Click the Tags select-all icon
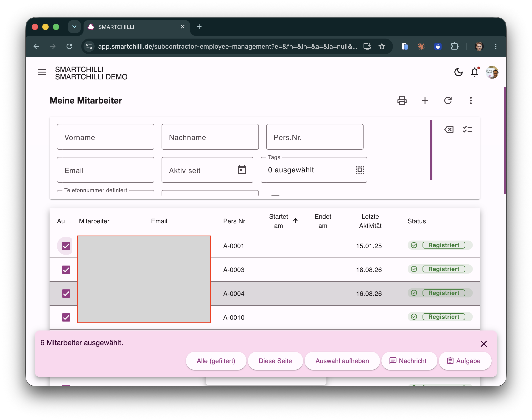Image resolution: width=532 pixels, height=420 pixels. click(360, 170)
